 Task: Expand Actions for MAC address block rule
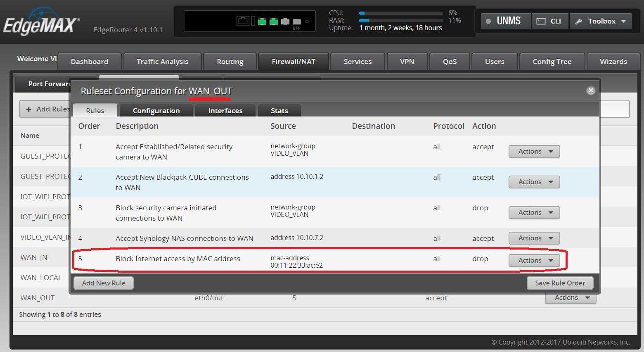click(534, 260)
